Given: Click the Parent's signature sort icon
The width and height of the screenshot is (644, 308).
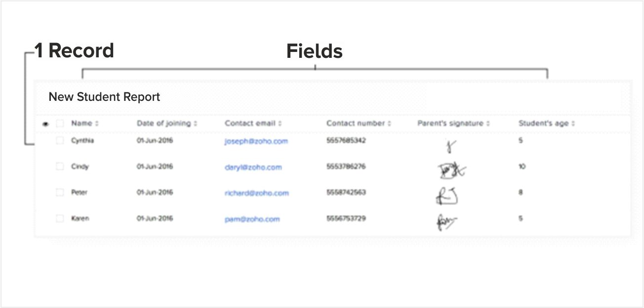Looking at the screenshot, I should [488, 124].
